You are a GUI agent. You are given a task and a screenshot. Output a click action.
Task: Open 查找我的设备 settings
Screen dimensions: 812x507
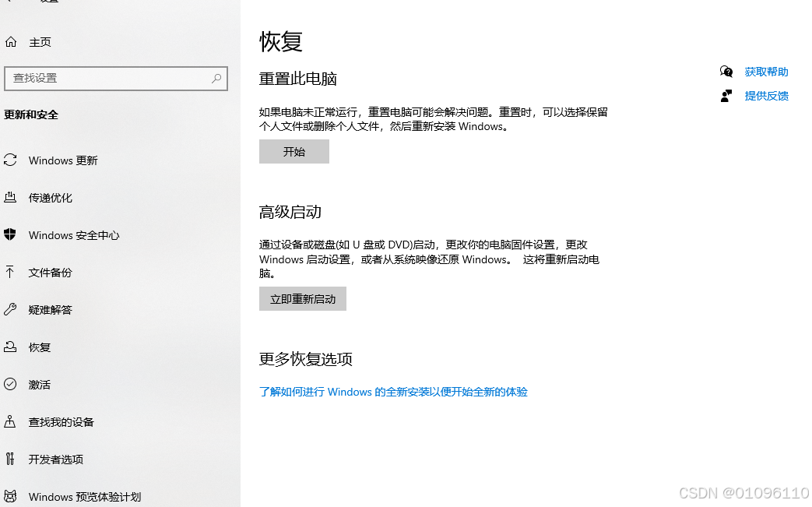pyautogui.click(x=61, y=421)
